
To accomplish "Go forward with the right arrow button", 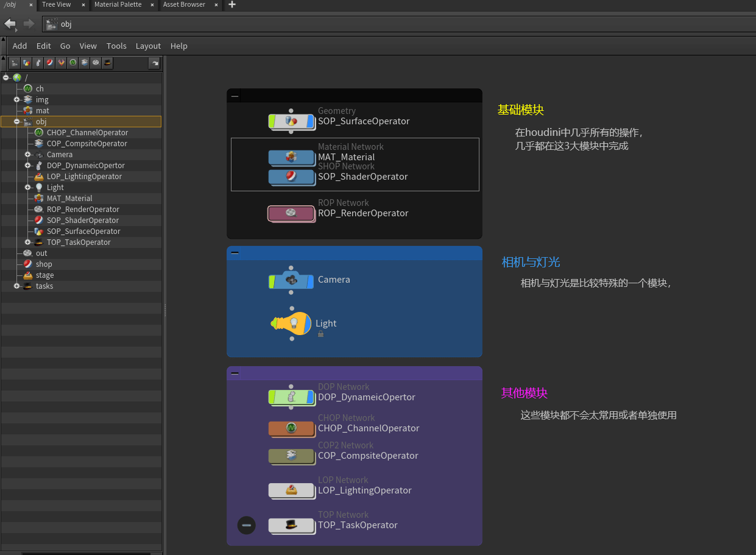I will coord(29,24).
